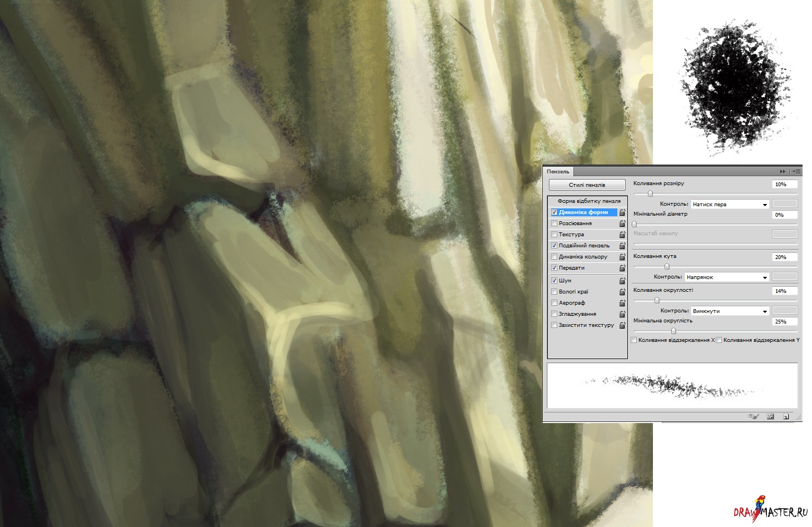812x527 pixels.
Task: Uncheck the Динаміка форми checkbox
Action: click(554, 212)
